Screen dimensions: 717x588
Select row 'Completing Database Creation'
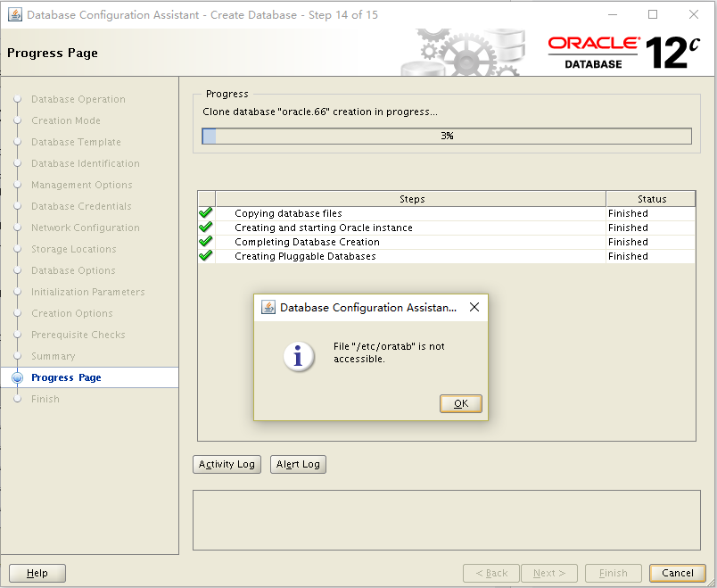coord(447,242)
